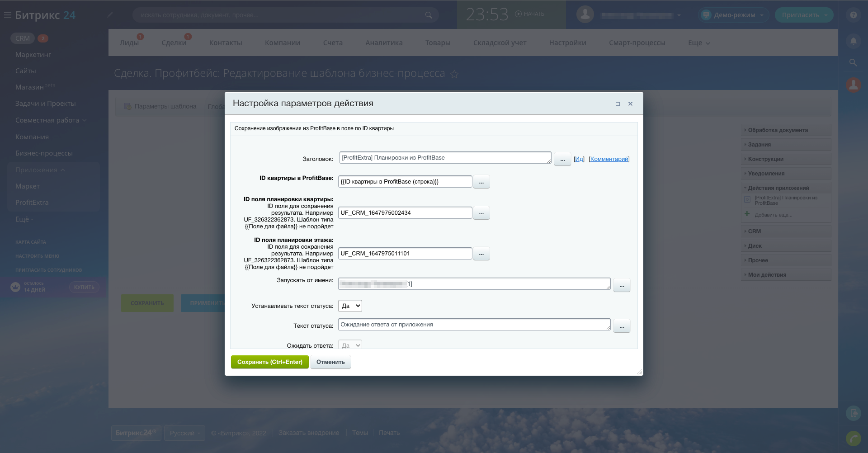Open field picker for Заголовок
This screenshot has width=868, height=453.
pos(562,160)
